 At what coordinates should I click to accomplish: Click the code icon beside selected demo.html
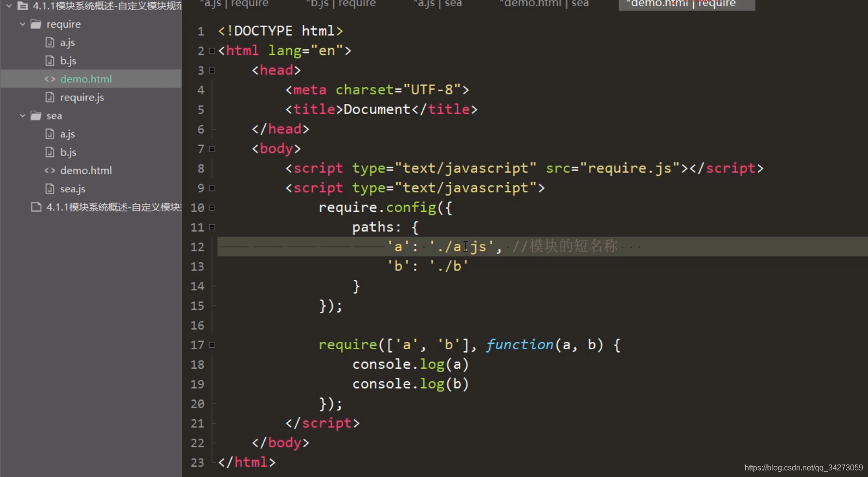coord(50,79)
